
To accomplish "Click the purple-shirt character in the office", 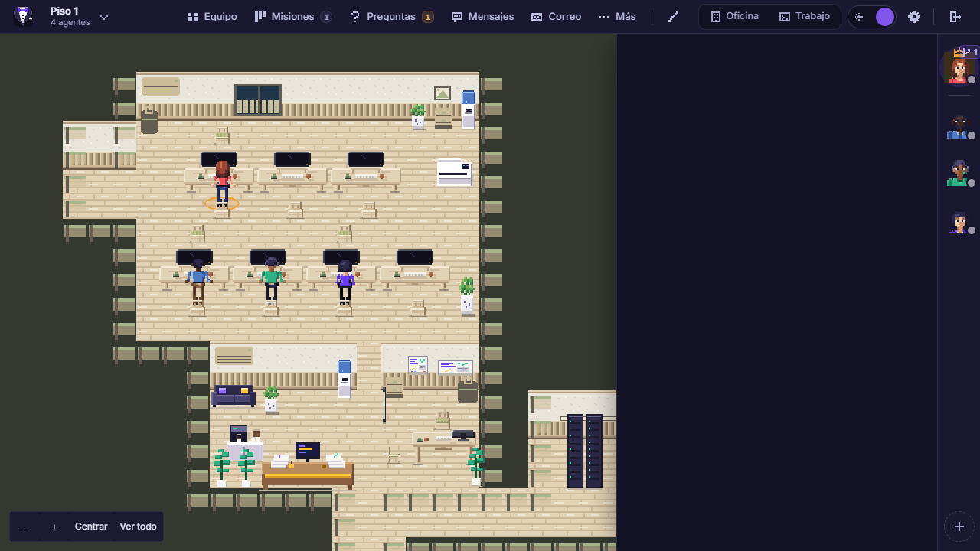I will [x=345, y=282].
